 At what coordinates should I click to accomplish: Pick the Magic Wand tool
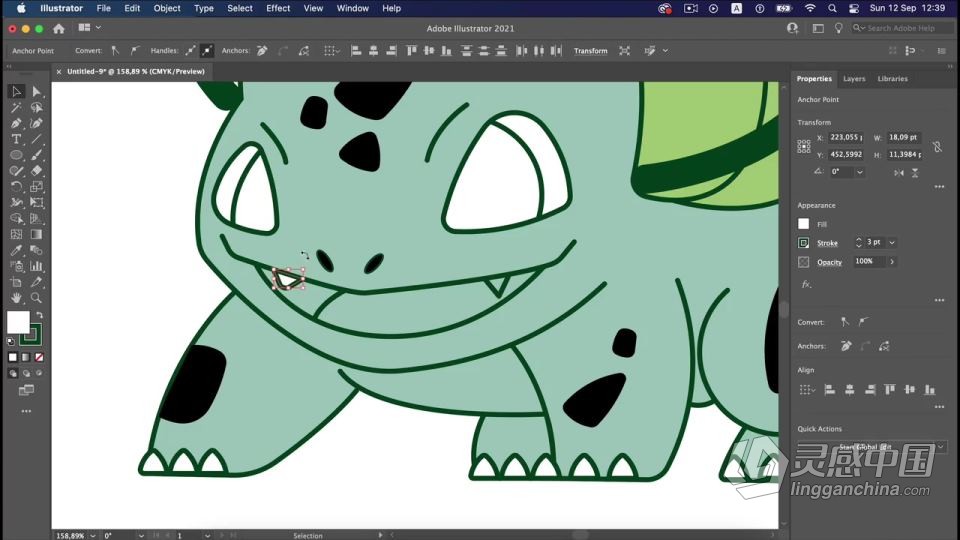point(17,108)
